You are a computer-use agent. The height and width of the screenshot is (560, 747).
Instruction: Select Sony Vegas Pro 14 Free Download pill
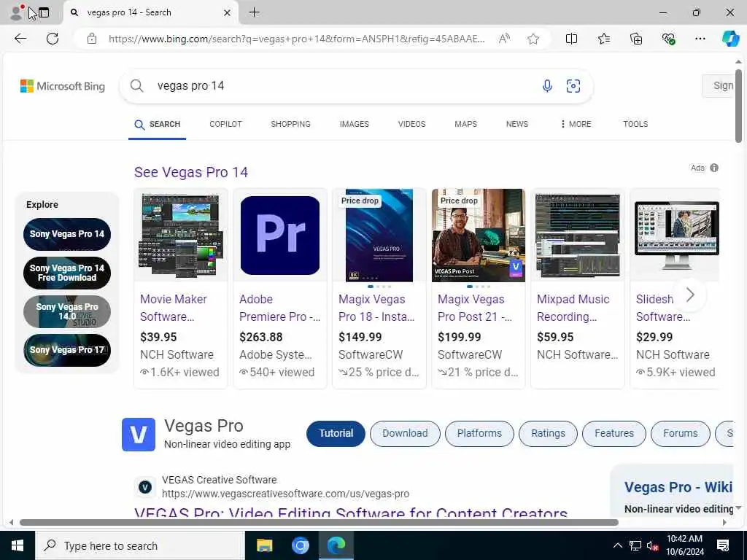tap(67, 273)
